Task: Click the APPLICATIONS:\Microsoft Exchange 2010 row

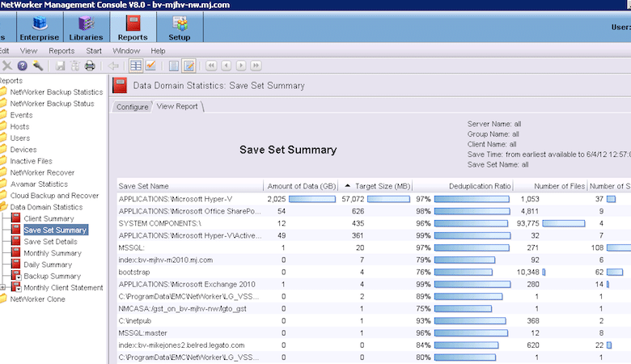Action: [x=375, y=285]
